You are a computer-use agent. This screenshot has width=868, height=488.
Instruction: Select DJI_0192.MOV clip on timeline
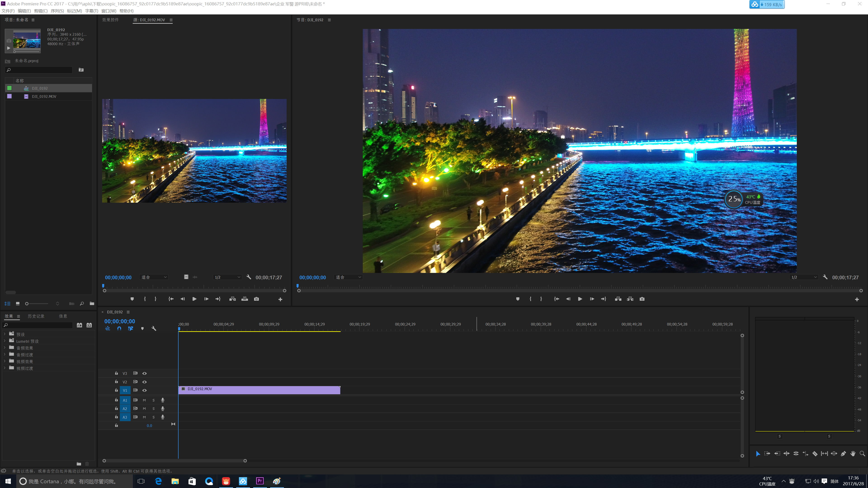pyautogui.click(x=259, y=390)
